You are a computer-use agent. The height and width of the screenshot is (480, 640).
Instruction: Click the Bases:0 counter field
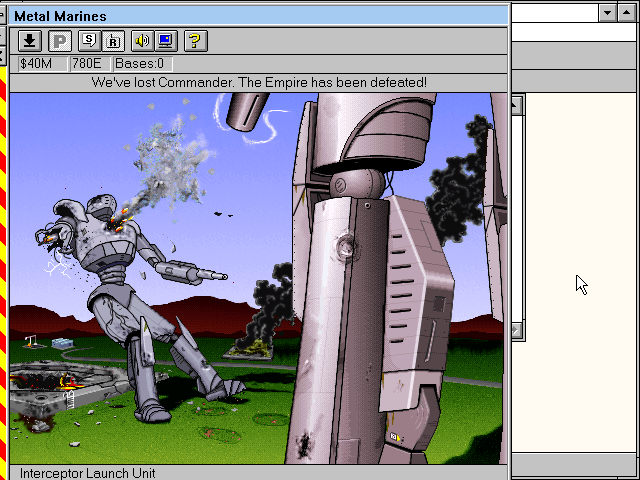(143, 64)
